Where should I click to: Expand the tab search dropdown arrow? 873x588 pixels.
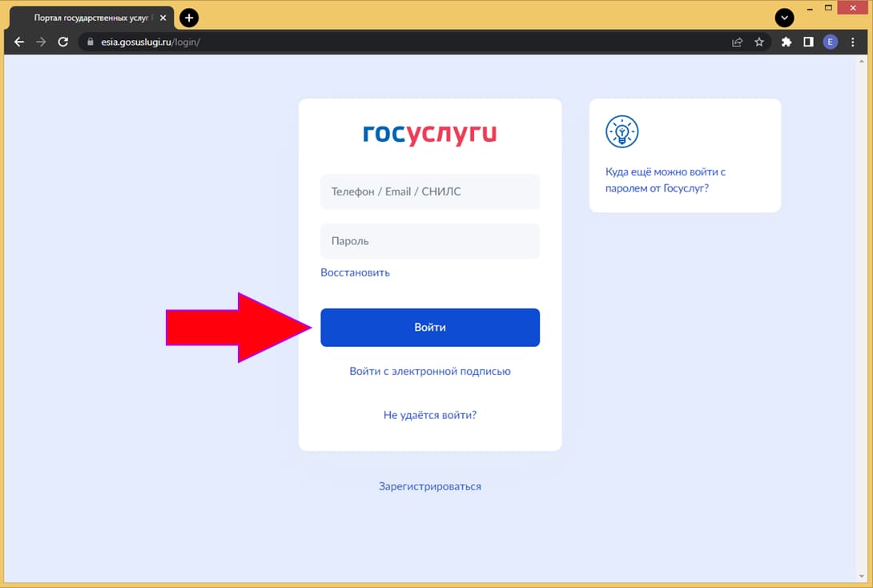point(784,18)
